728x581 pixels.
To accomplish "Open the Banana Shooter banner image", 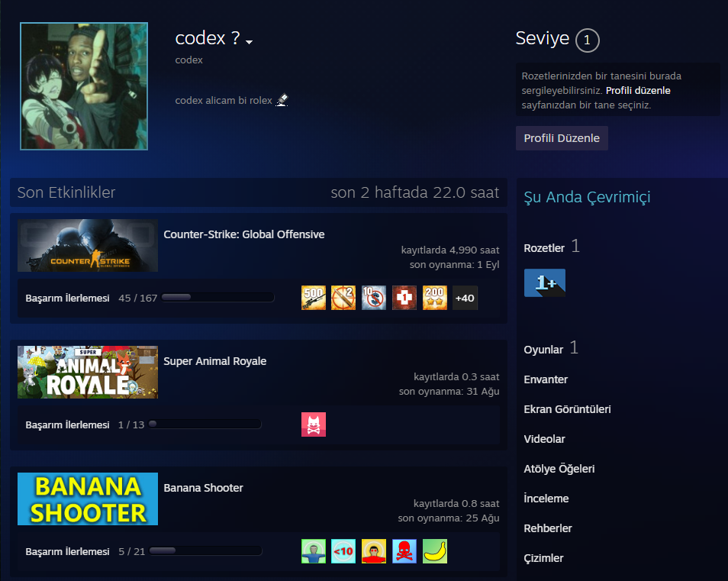I will [x=88, y=499].
